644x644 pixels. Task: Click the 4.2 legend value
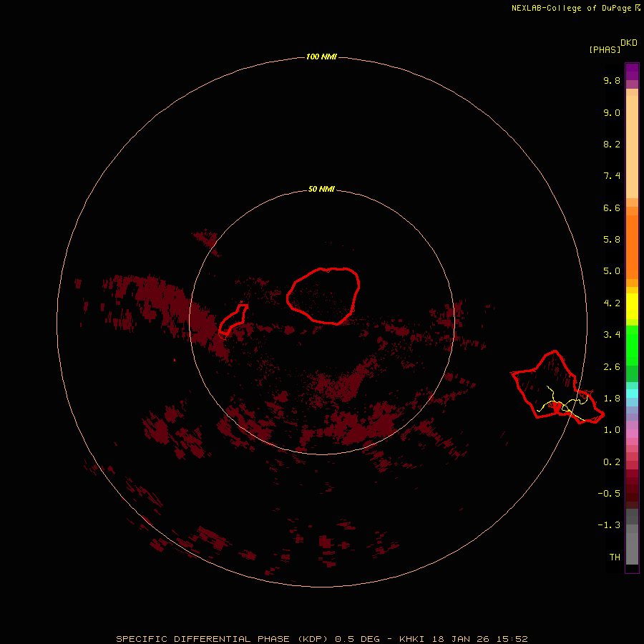click(x=612, y=303)
